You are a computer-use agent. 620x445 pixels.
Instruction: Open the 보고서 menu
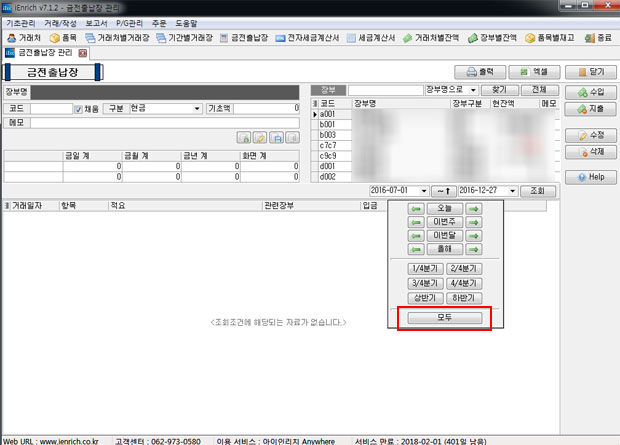pos(96,21)
